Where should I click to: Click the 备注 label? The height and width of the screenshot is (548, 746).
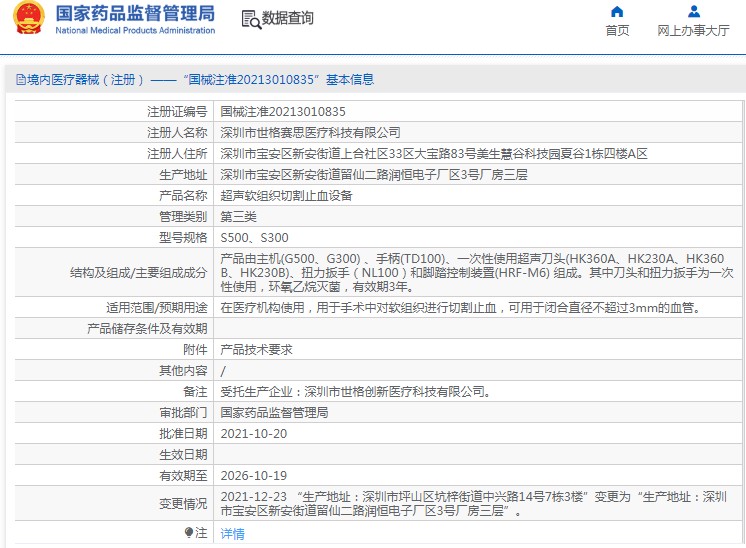point(195,391)
